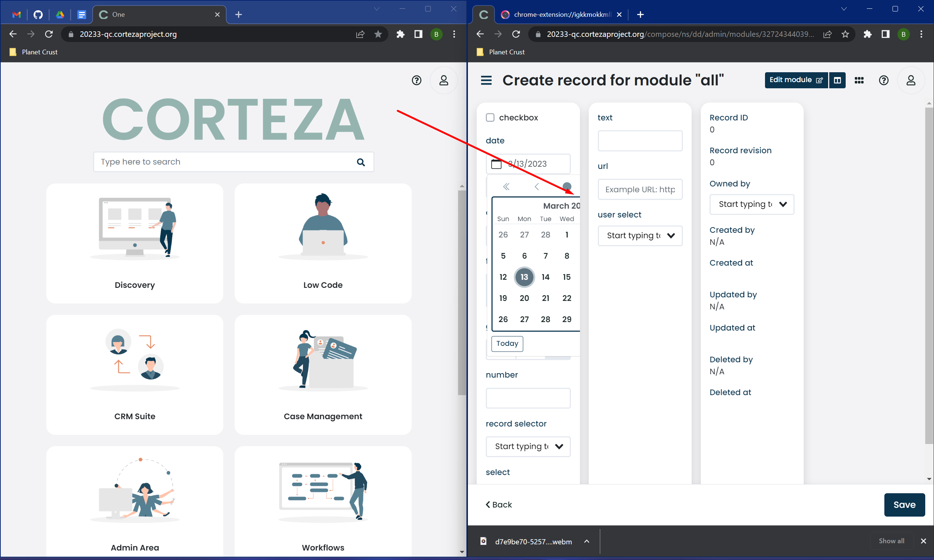Click the help icon in Compose header
The height and width of the screenshot is (560, 934).
(883, 80)
